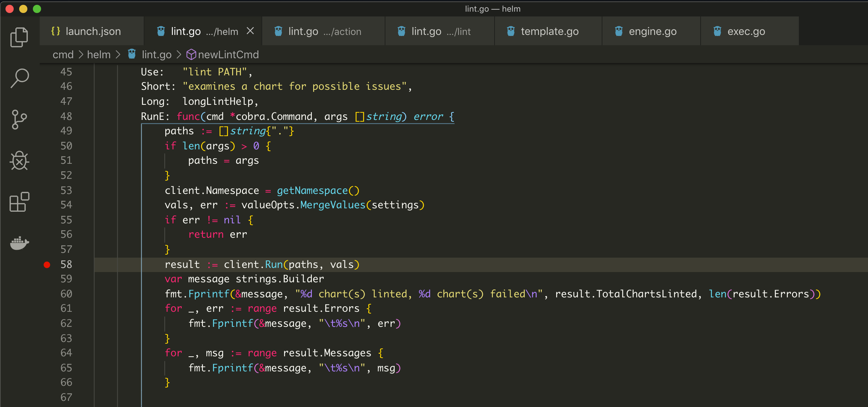Screen dimensions: 868x407
Task: Open the Source Control view
Action: 19,119
